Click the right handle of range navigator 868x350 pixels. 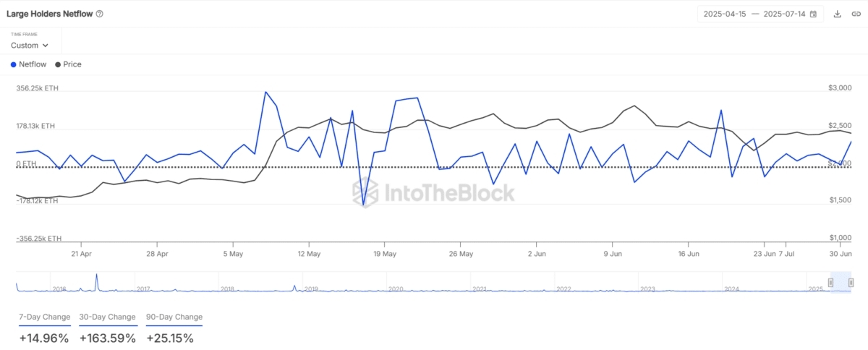(851, 282)
